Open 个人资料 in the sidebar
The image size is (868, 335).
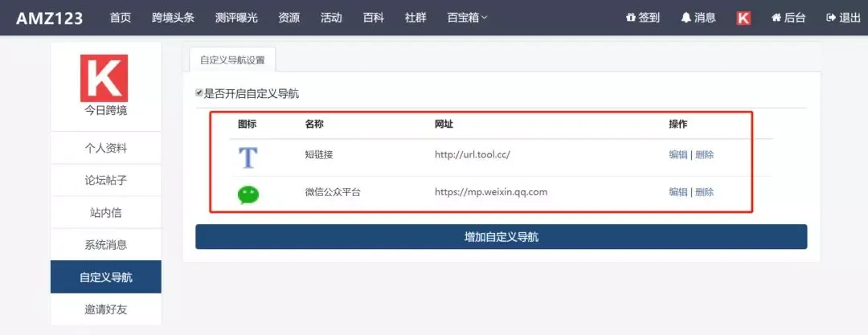(x=106, y=149)
